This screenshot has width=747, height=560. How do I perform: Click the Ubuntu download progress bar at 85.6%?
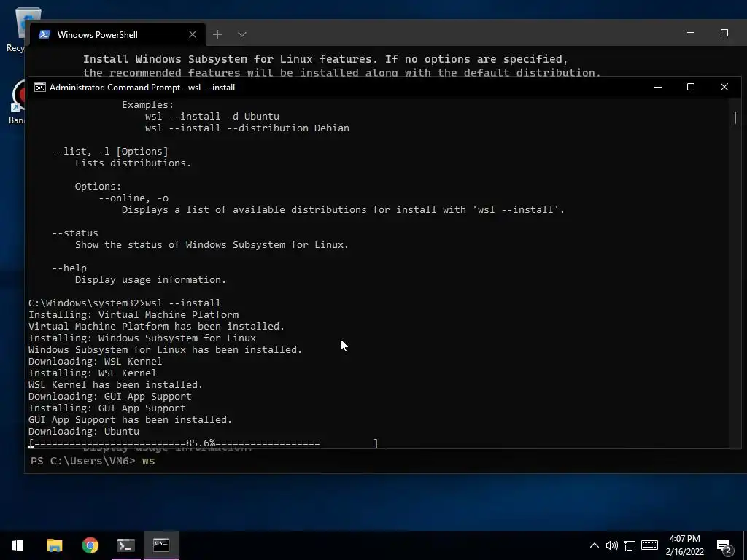(x=204, y=443)
